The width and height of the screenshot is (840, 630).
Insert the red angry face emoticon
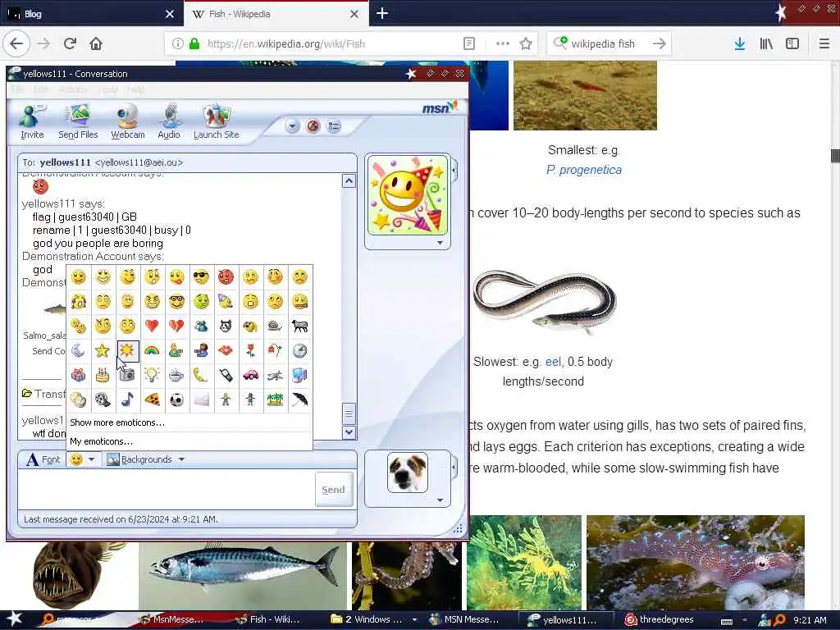(226, 277)
